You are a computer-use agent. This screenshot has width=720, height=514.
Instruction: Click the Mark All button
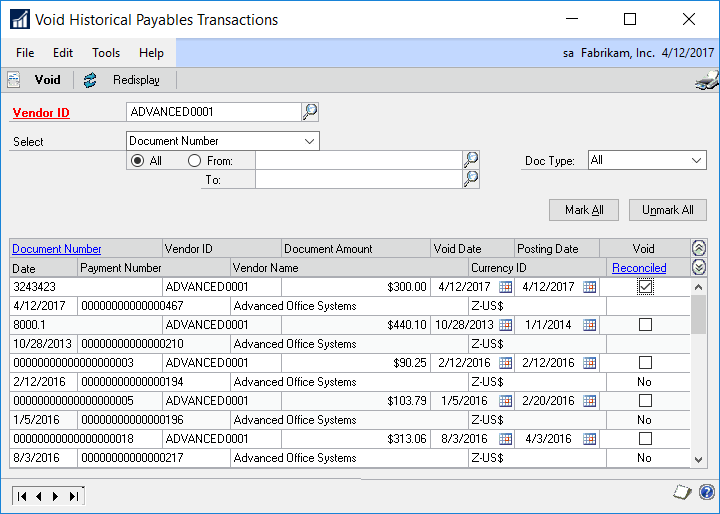[583, 210]
